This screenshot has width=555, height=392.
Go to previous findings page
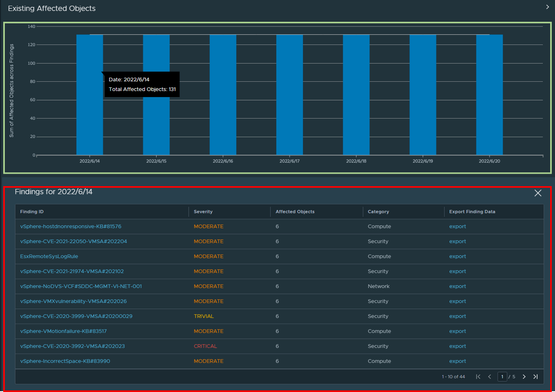[490, 377]
